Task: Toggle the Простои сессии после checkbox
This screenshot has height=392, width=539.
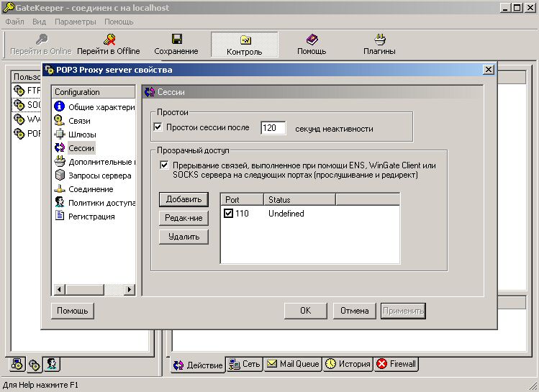Action: pyautogui.click(x=158, y=127)
